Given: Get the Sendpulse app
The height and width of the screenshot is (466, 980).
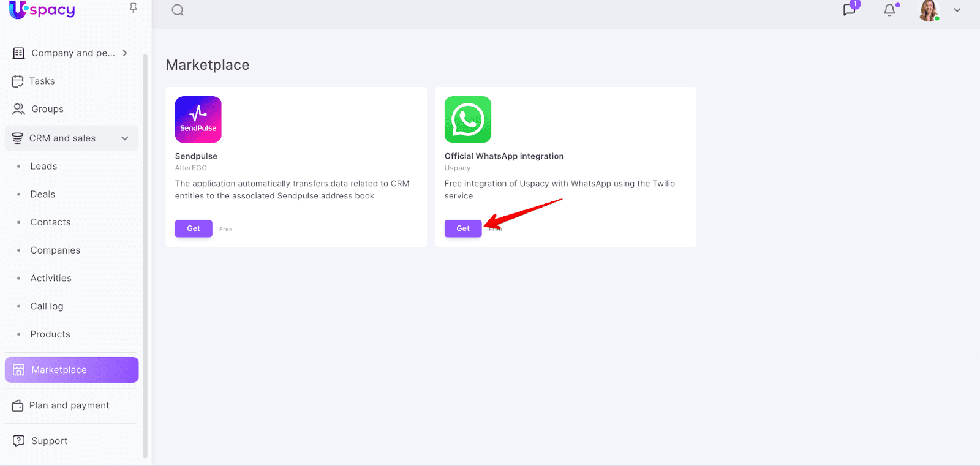Looking at the screenshot, I should [x=194, y=228].
